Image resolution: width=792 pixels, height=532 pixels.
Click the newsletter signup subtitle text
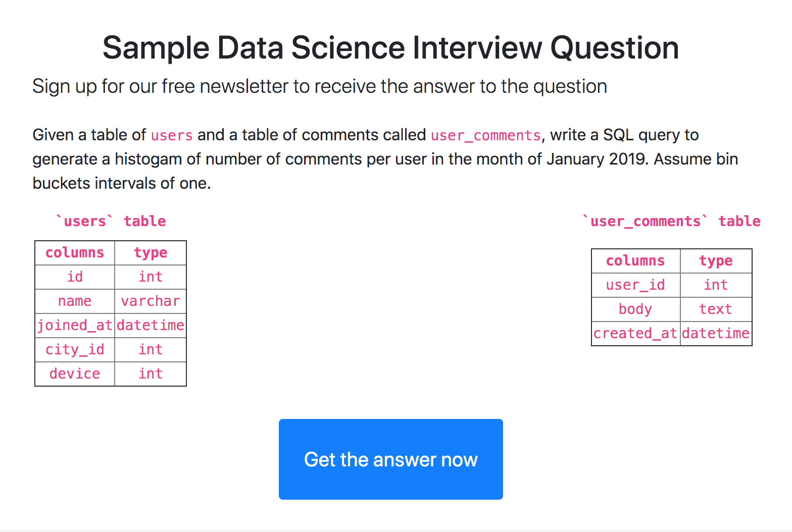click(x=320, y=86)
